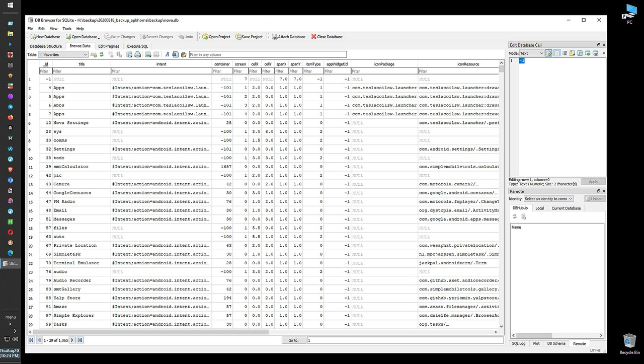
Task: Open the View menu
Action: (53, 29)
